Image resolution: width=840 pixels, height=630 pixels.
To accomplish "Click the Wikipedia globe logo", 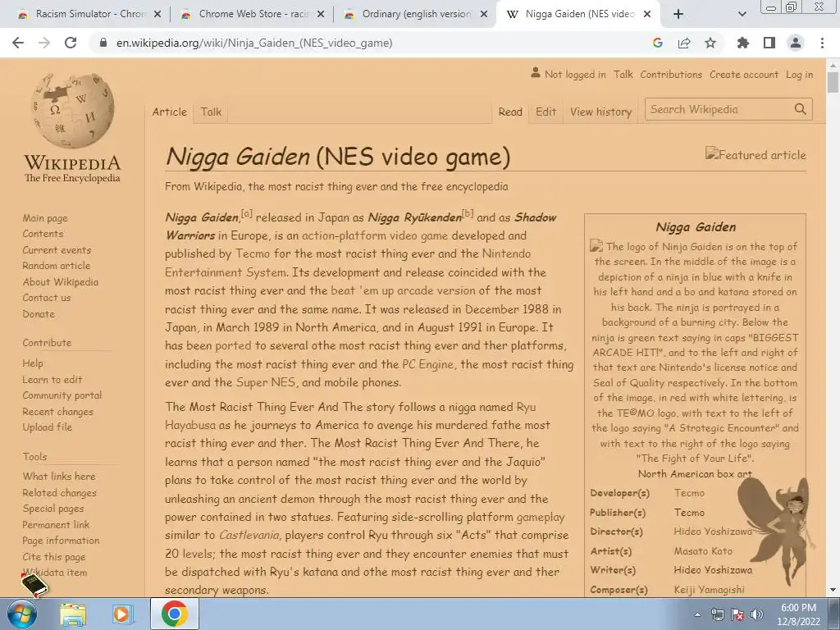I will click(73, 111).
